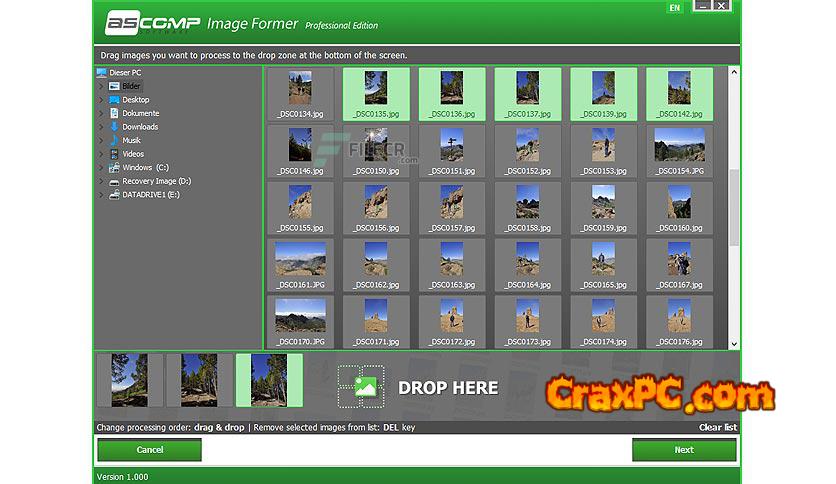Image resolution: width=836 pixels, height=484 pixels.
Task: Click the Next button
Action: click(x=684, y=450)
